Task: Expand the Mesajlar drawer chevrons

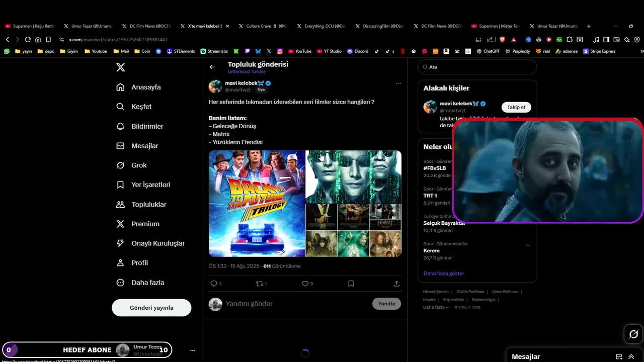Action: (631, 356)
